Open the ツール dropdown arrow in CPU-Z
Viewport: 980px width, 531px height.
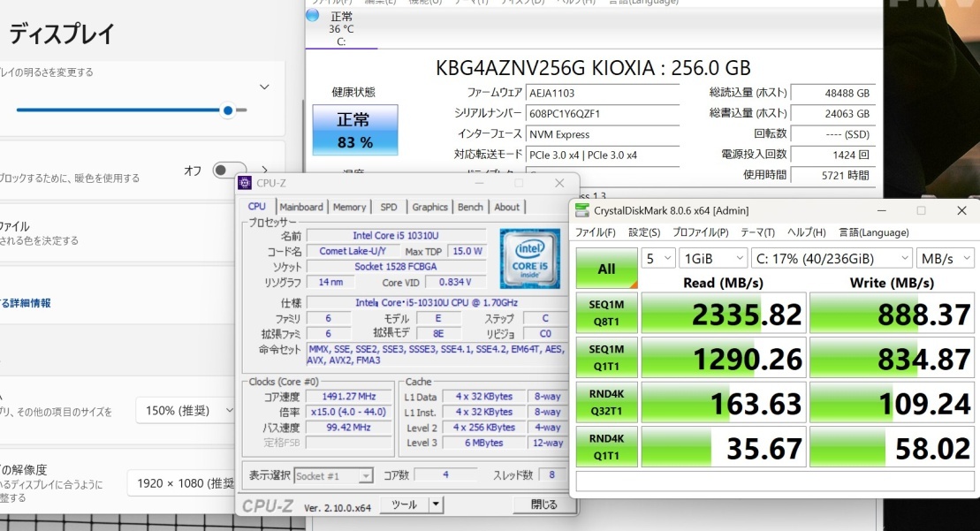click(x=437, y=504)
